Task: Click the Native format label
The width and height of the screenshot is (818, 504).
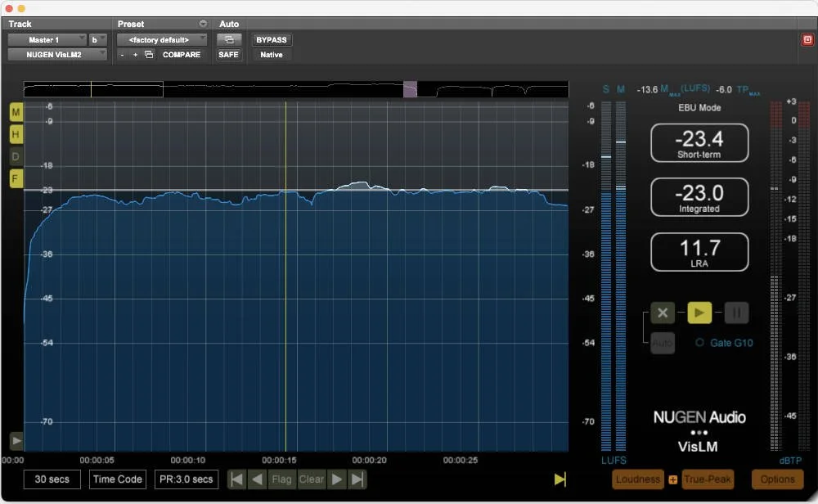Action: (x=272, y=54)
